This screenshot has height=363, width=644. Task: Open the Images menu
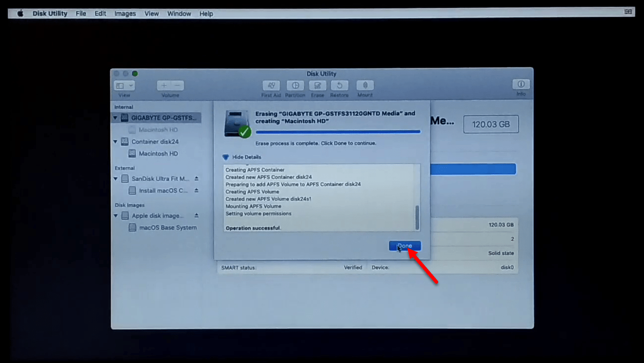coord(125,13)
